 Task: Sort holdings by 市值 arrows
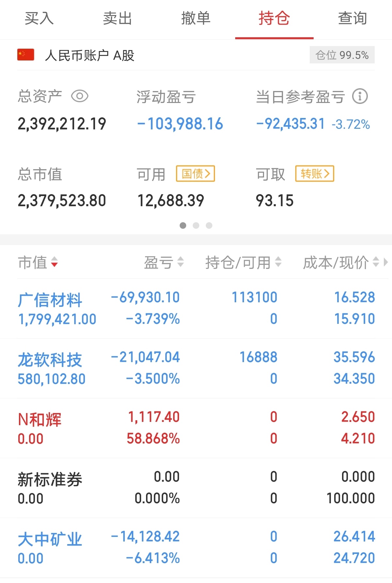coord(55,262)
